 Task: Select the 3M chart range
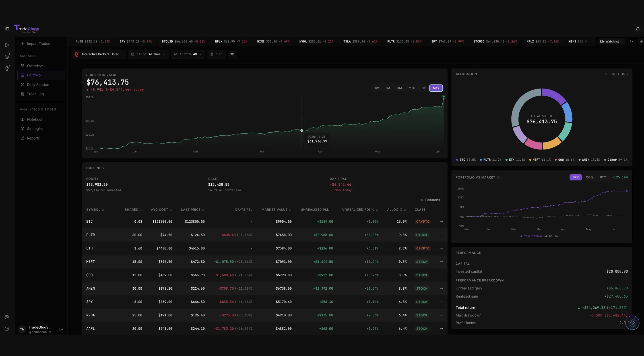pyautogui.click(x=399, y=88)
